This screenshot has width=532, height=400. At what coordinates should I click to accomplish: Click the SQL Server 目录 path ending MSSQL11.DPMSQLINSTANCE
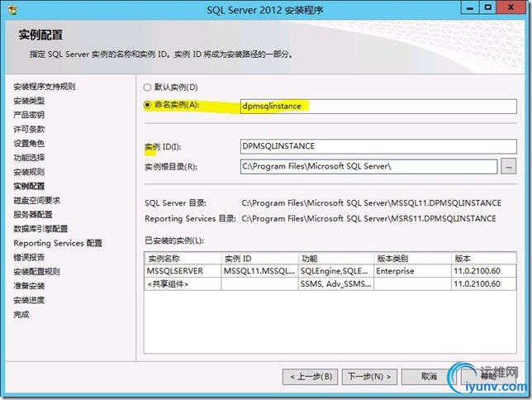[372, 203]
